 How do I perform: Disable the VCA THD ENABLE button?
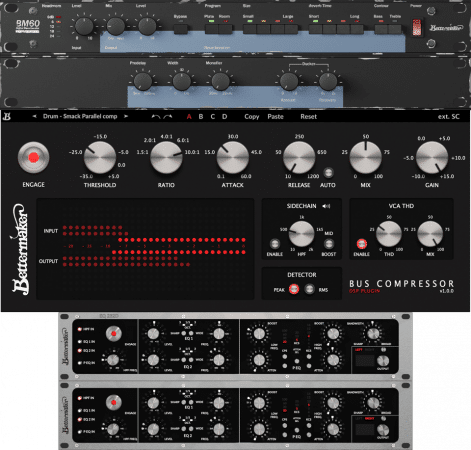pos(362,244)
